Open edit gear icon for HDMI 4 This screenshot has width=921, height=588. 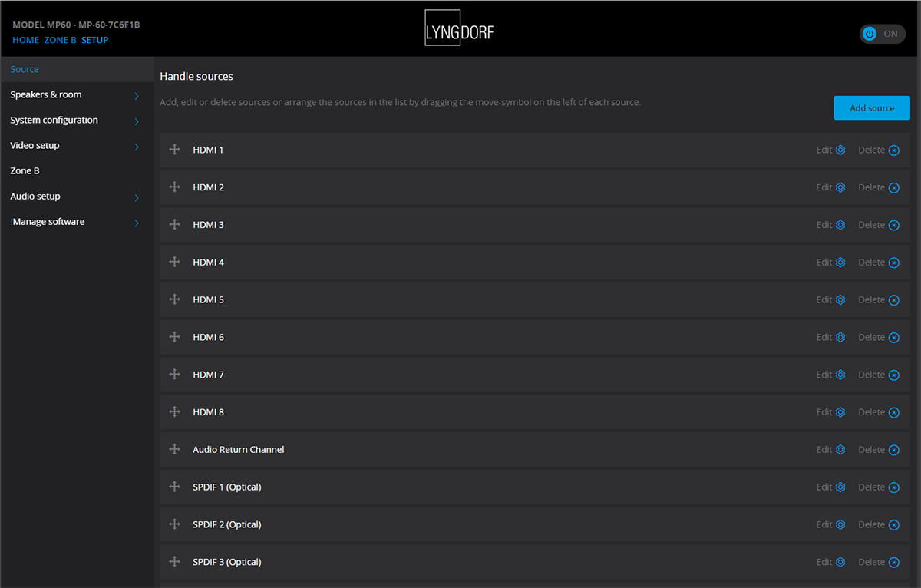coord(840,263)
